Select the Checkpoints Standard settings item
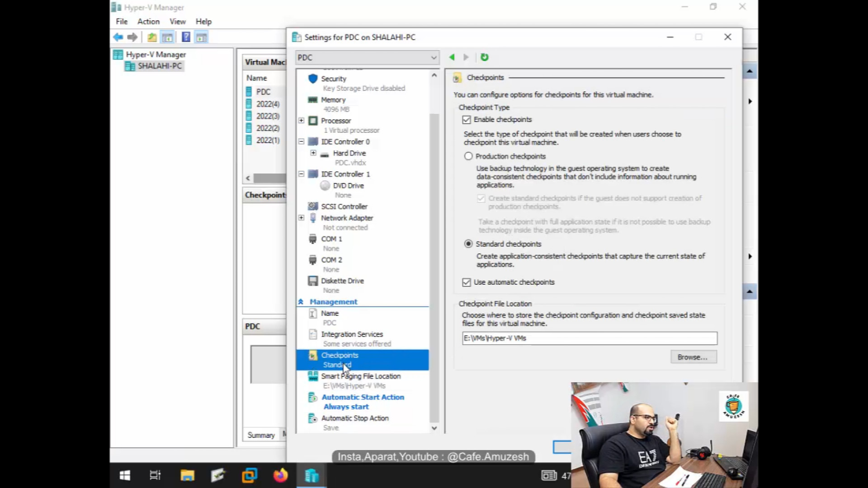Viewport: 868px width, 488px height. [x=363, y=360]
